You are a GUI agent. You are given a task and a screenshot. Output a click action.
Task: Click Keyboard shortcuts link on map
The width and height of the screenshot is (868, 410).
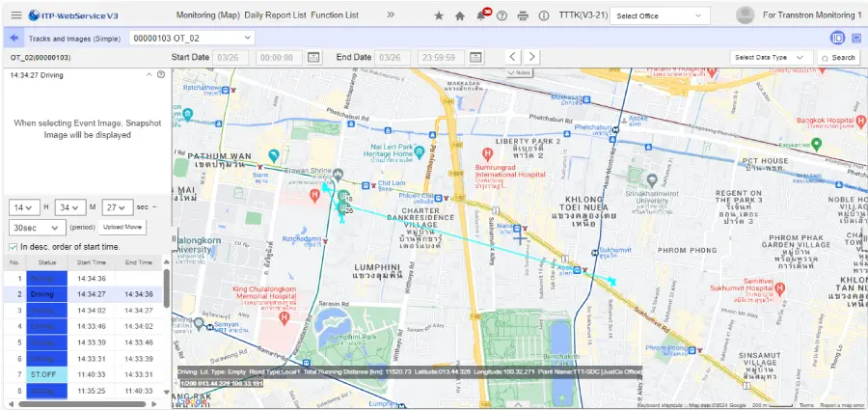[x=660, y=405]
